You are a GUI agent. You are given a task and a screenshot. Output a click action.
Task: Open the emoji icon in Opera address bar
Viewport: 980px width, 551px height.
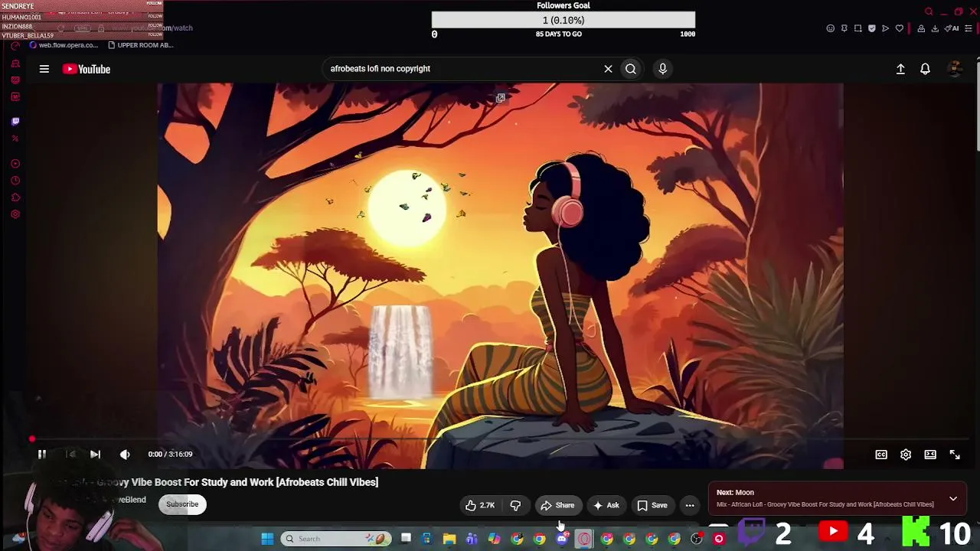[831, 28]
